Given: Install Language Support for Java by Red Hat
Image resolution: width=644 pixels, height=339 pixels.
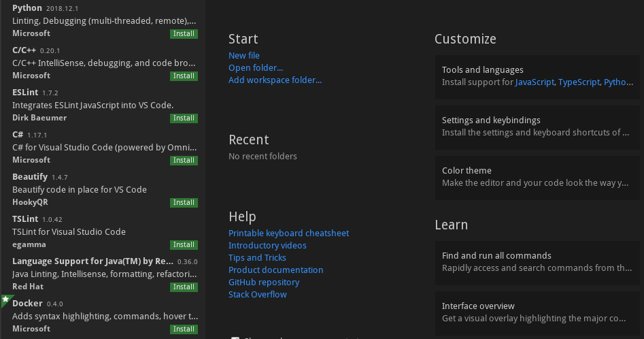Looking at the screenshot, I should pyautogui.click(x=184, y=287).
